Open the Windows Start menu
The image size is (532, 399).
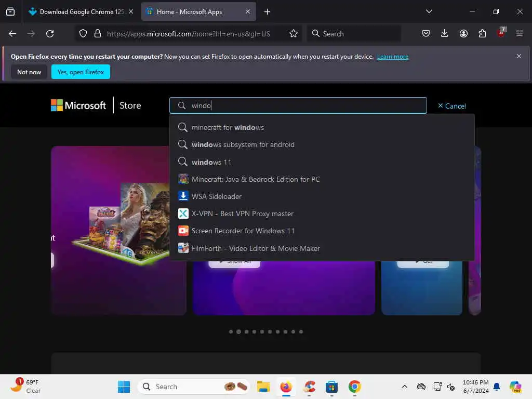[124, 387]
